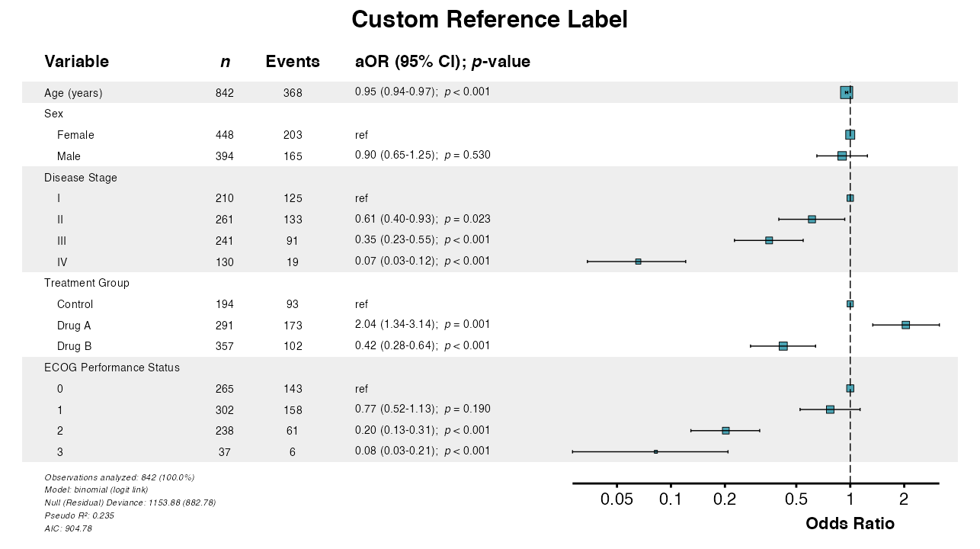Click the Variable column header
Viewport: 980px width, 549px height.
point(76,62)
